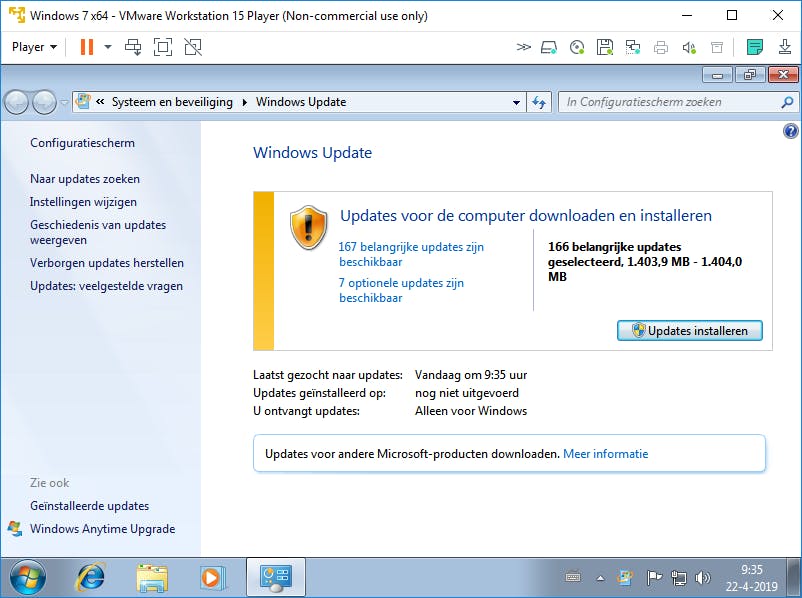The height and width of the screenshot is (598, 802).
Task: Open Configuratiescherm home link
Action: (x=82, y=143)
